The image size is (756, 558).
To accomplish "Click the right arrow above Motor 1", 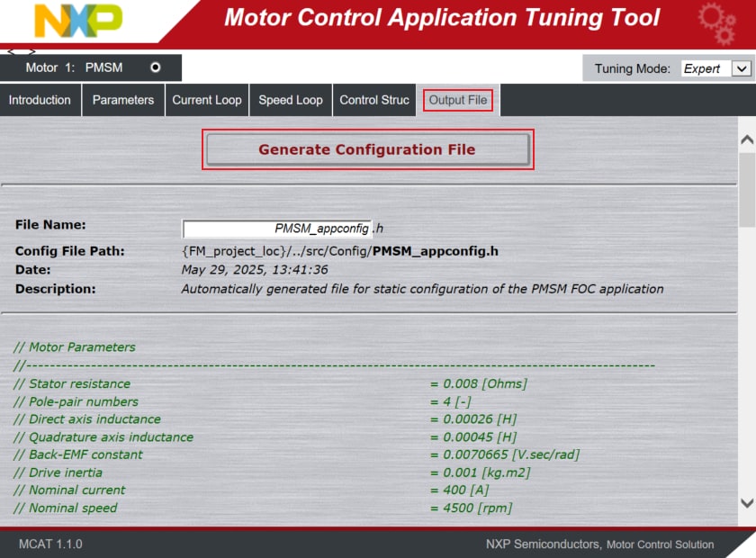I will tap(31, 51).
